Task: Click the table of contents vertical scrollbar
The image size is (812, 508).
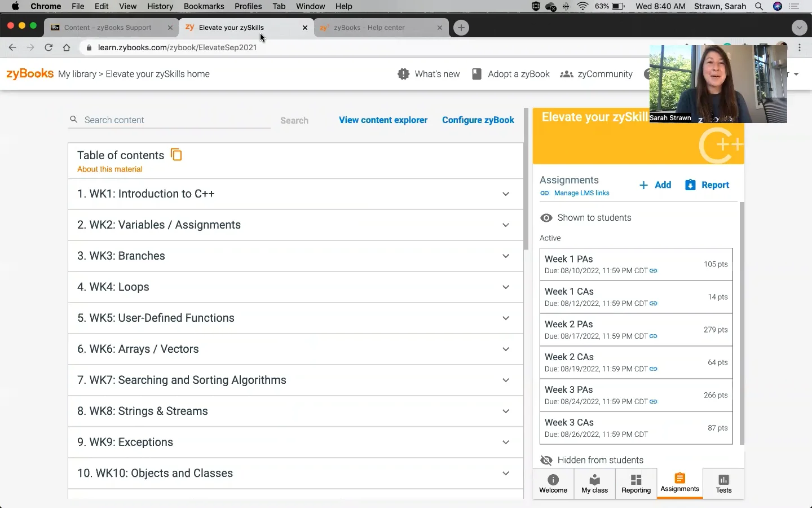Action: pyautogui.click(x=526, y=179)
